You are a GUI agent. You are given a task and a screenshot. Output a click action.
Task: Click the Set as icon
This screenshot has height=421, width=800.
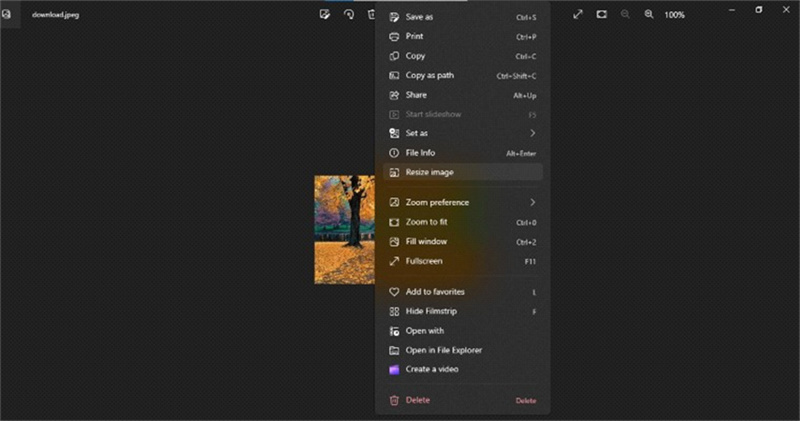394,133
